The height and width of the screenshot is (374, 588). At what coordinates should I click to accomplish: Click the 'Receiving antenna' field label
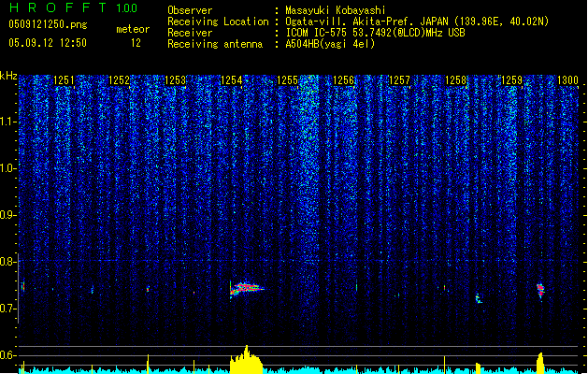pos(215,44)
